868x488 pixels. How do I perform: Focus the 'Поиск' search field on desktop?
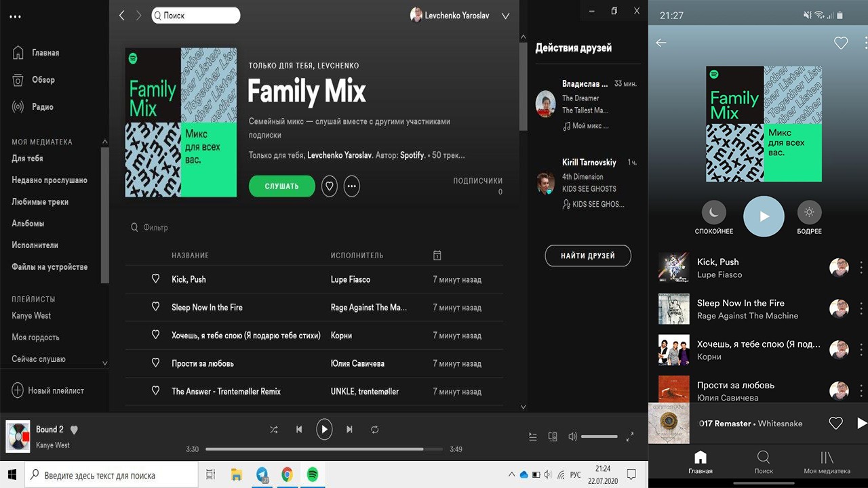point(196,16)
